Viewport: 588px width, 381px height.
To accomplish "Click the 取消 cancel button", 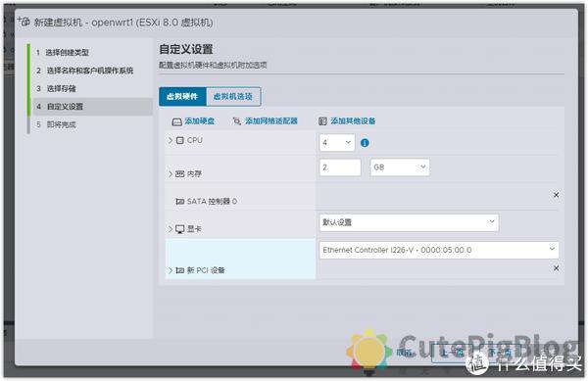I will click(x=405, y=353).
